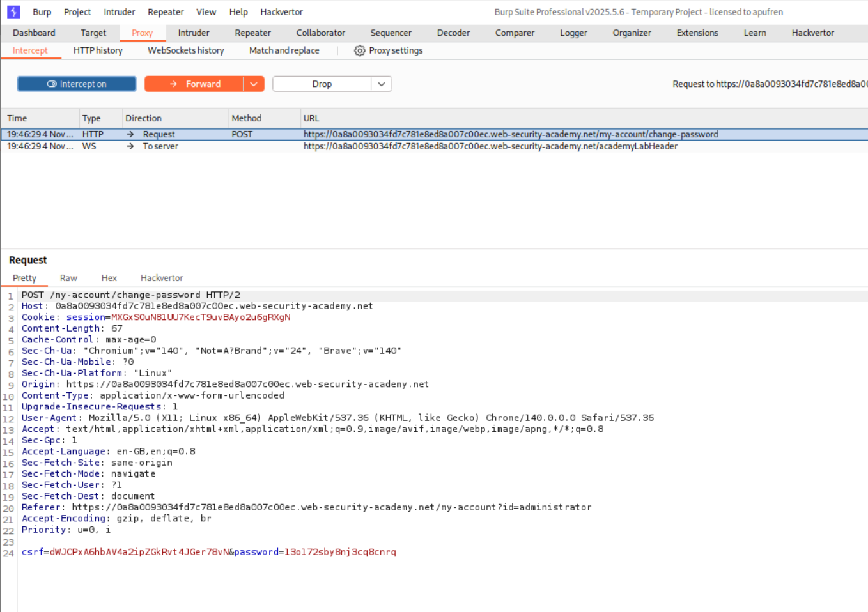
Task: Select the POST change-password request row
Action: 384,134
